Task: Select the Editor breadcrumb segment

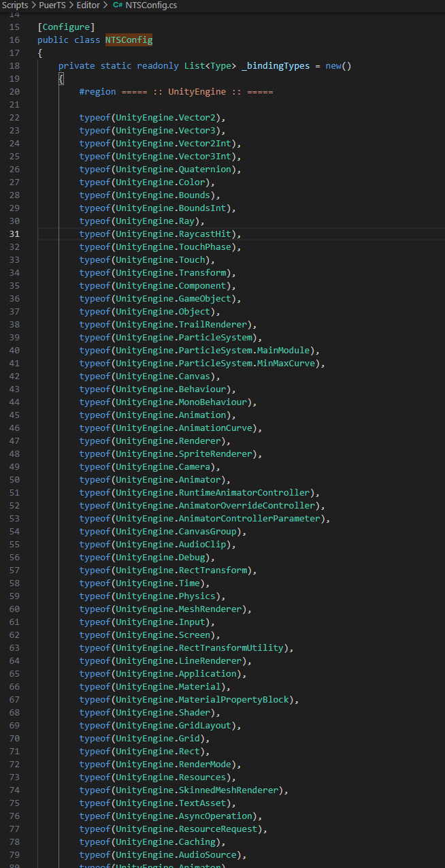Action: click(88, 5)
